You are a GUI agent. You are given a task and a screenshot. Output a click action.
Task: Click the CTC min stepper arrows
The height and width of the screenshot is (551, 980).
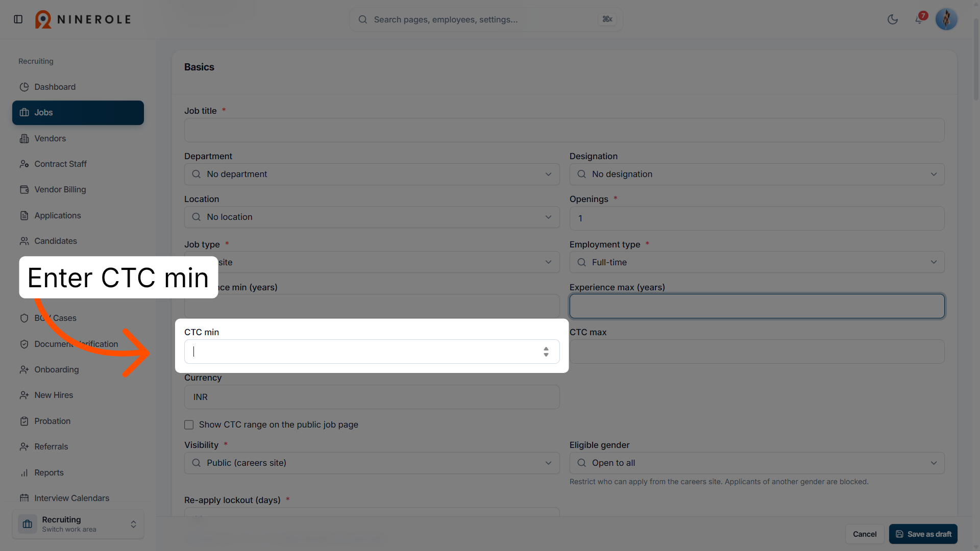point(546,352)
